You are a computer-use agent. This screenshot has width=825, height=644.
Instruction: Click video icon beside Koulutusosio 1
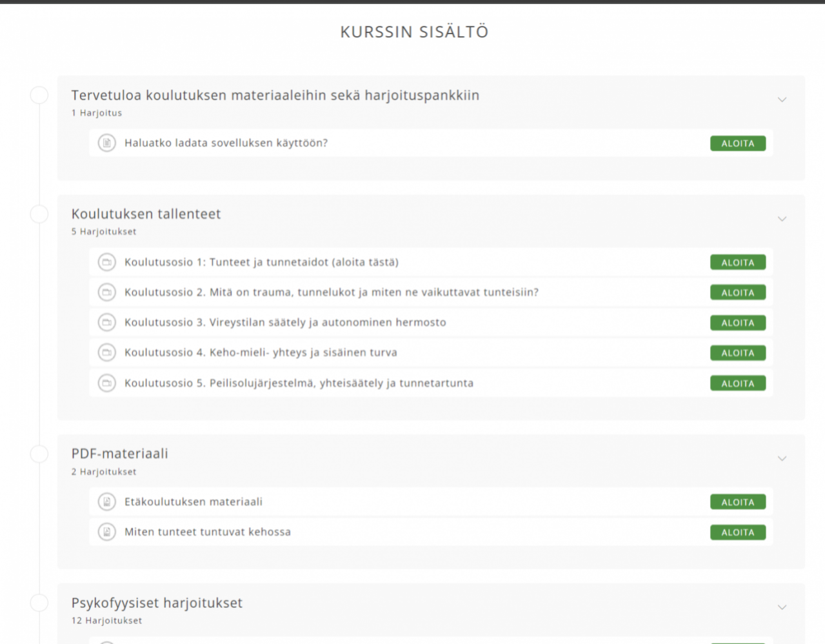[x=107, y=262]
